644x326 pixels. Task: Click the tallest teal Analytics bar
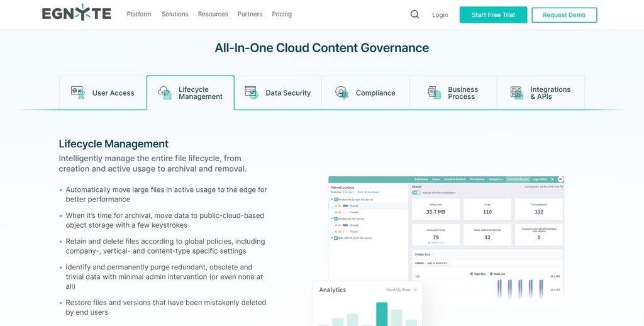click(382, 314)
